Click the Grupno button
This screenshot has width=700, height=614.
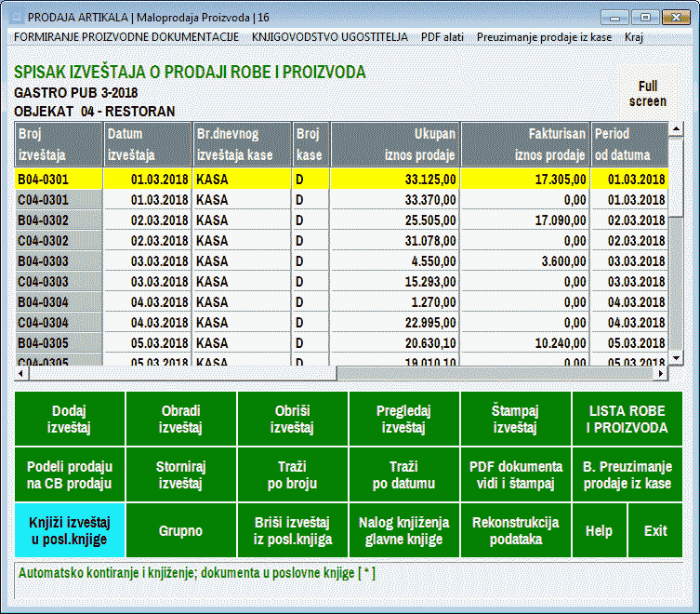click(180, 530)
